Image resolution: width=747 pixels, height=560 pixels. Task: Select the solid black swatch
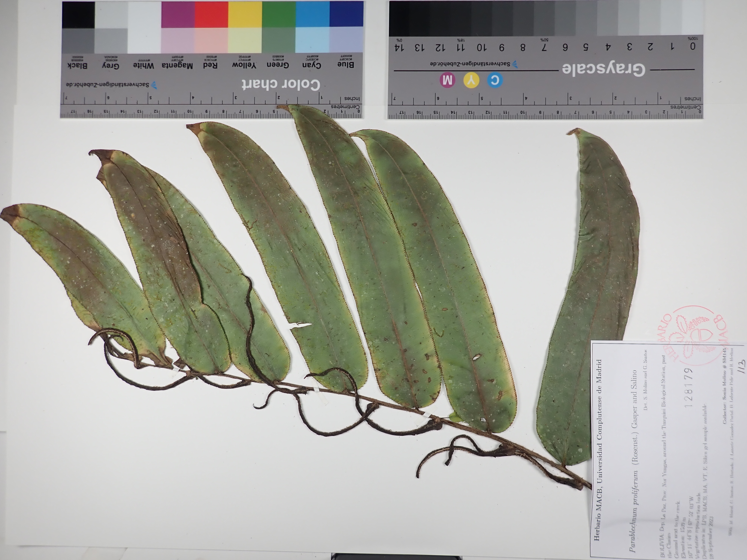pyautogui.click(x=78, y=15)
